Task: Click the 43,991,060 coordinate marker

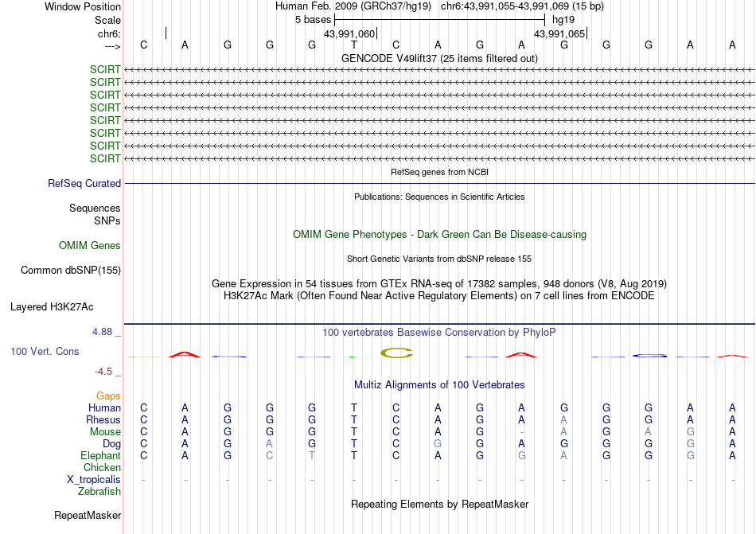Action: pos(349,33)
